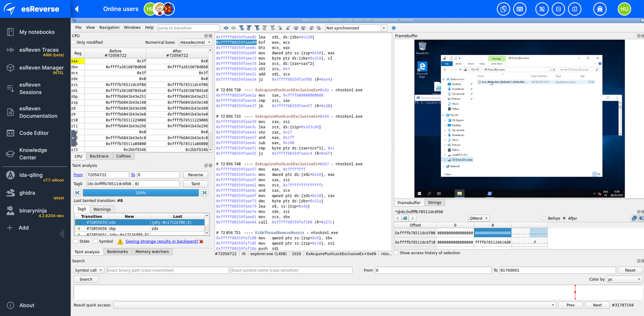Click Search button
644x316 pixels.
[86, 279]
